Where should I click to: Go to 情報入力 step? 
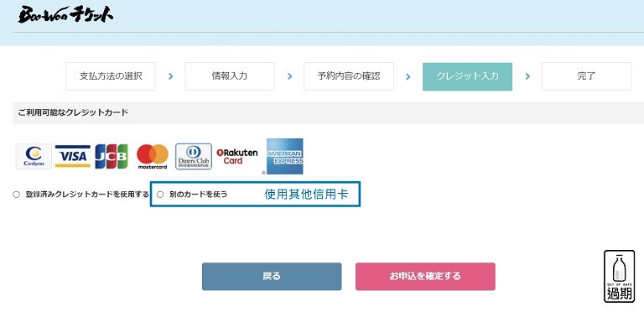coord(230,76)
